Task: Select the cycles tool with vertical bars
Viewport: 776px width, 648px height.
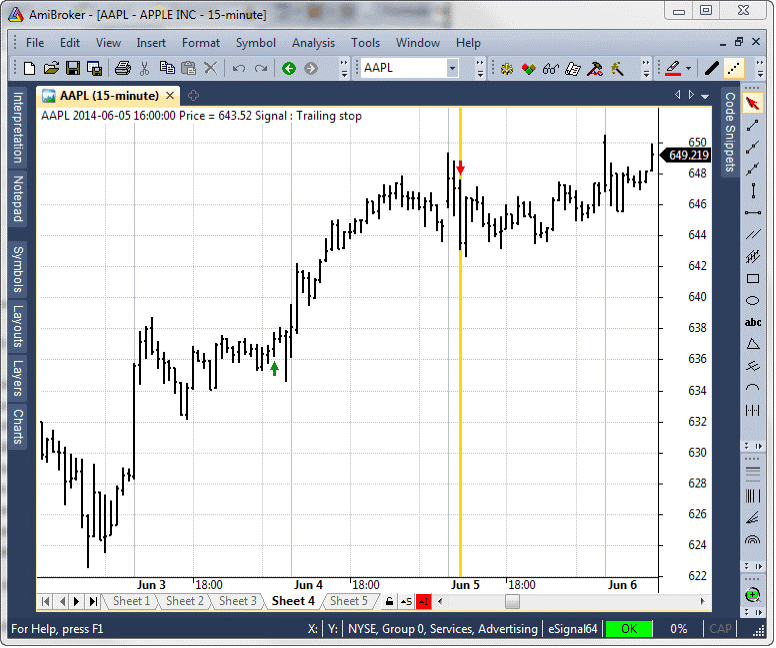Action: [x=753, y=410]
